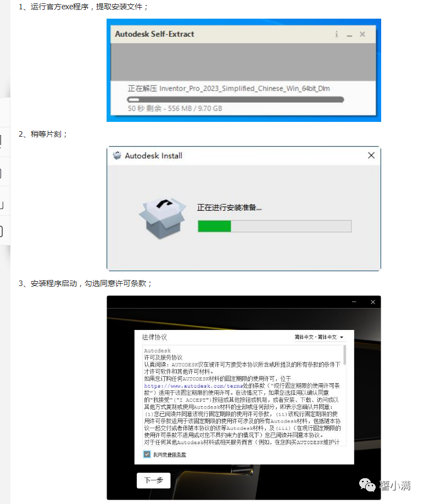This screenshot has height=504, width=424.
Task: Click the 下一步 button
Action: click(x=153, y=480)
